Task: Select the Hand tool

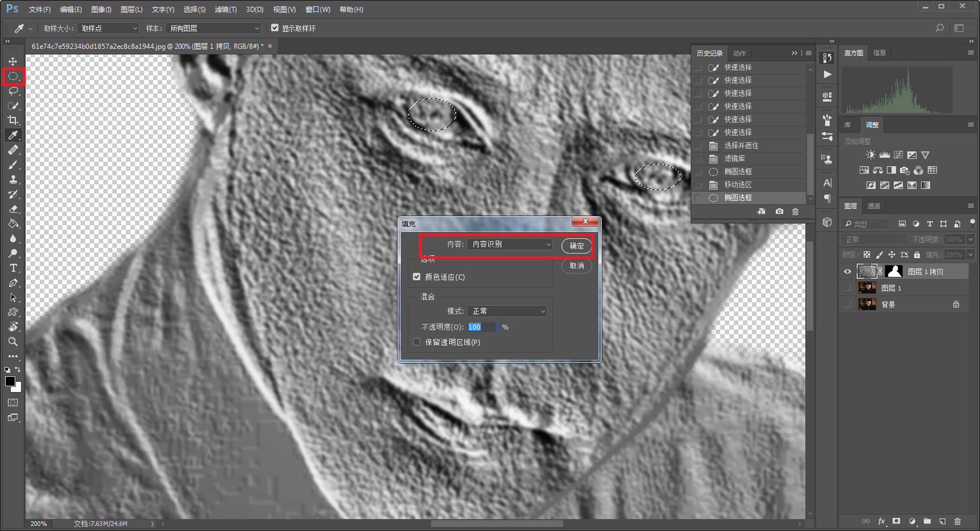Action: (13, 327)
